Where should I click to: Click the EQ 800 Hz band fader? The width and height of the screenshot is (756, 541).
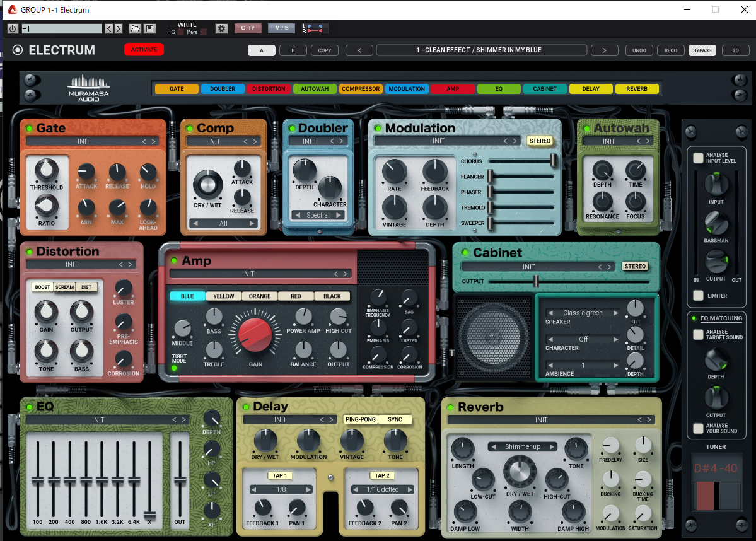point(86,479)
